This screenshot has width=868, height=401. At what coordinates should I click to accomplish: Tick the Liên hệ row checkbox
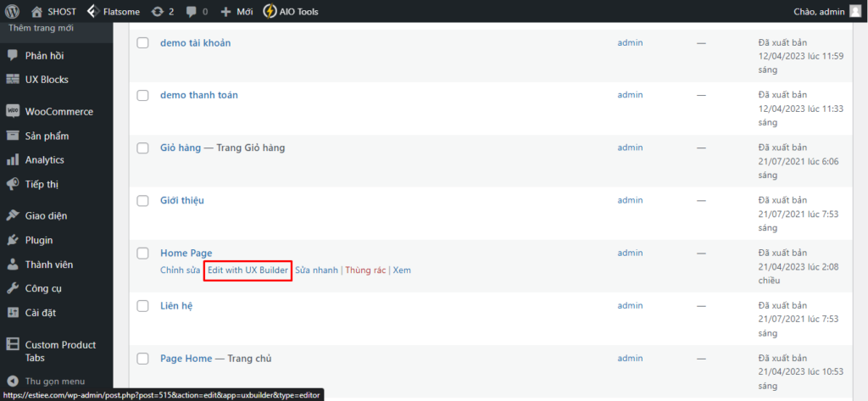point(142,306)
